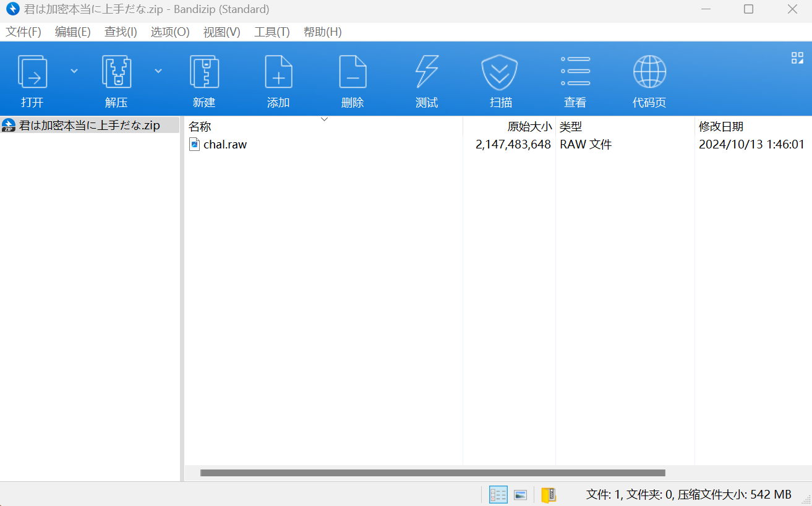Image resolution: width=812 pixels, height=506 pixels.
Task: Click the Extract (解压) toolbar icon
Action: click(116, 72)
